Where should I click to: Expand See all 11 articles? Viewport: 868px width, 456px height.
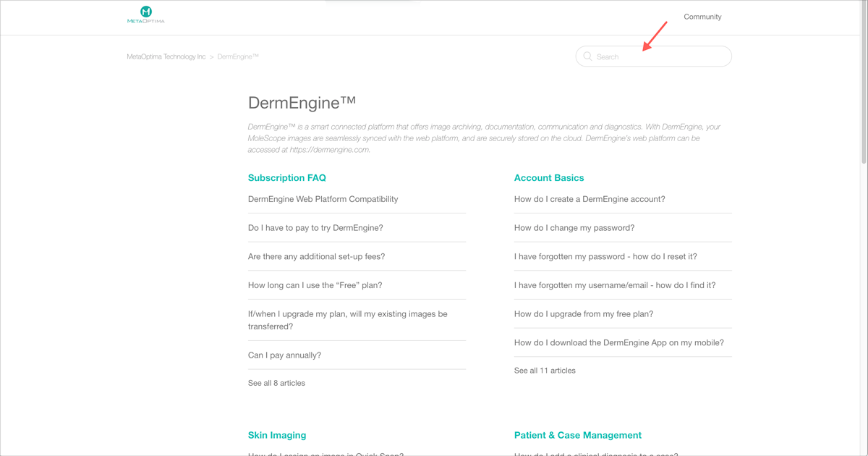coord(545,371)
